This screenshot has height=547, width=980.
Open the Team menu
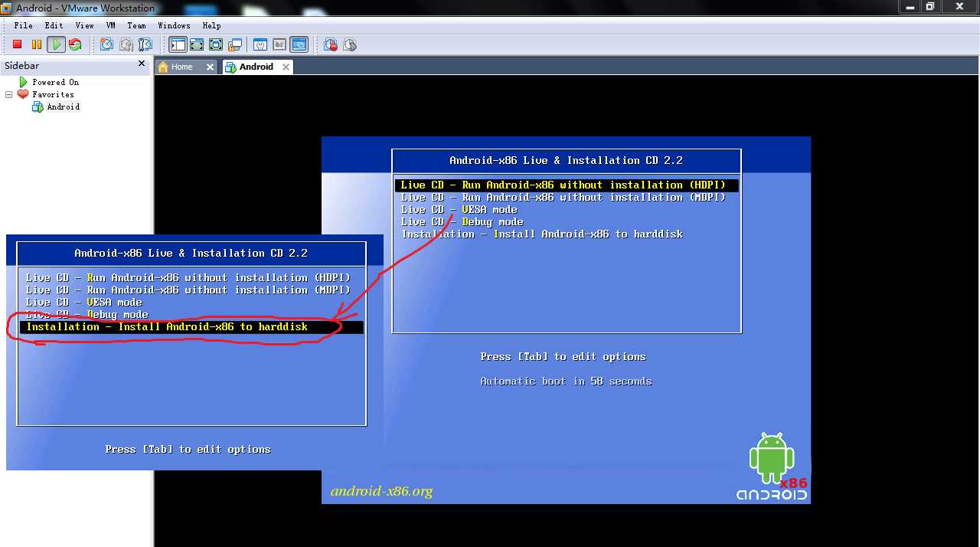pyautogui.click(x=136, y=25)
